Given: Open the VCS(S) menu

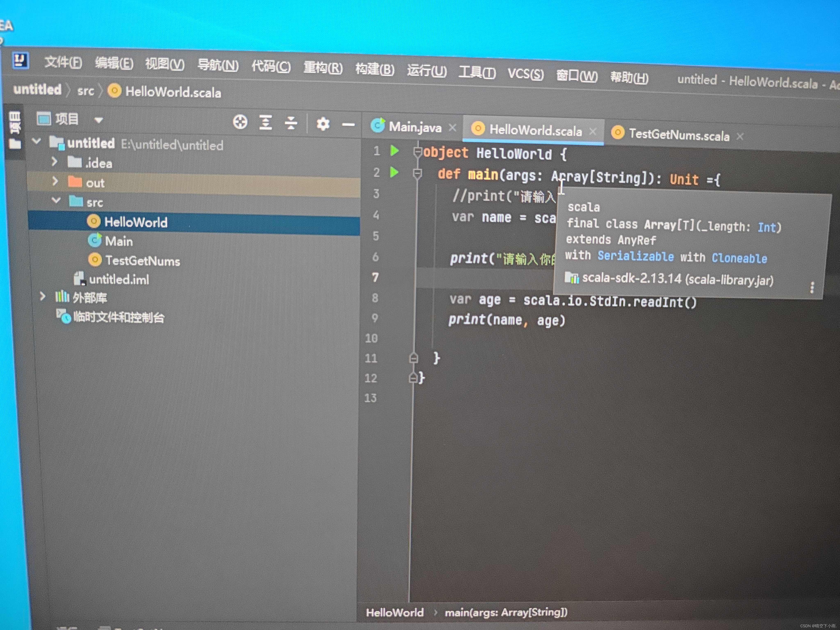Looking at the screenshot, I should (x=526, y=74).
